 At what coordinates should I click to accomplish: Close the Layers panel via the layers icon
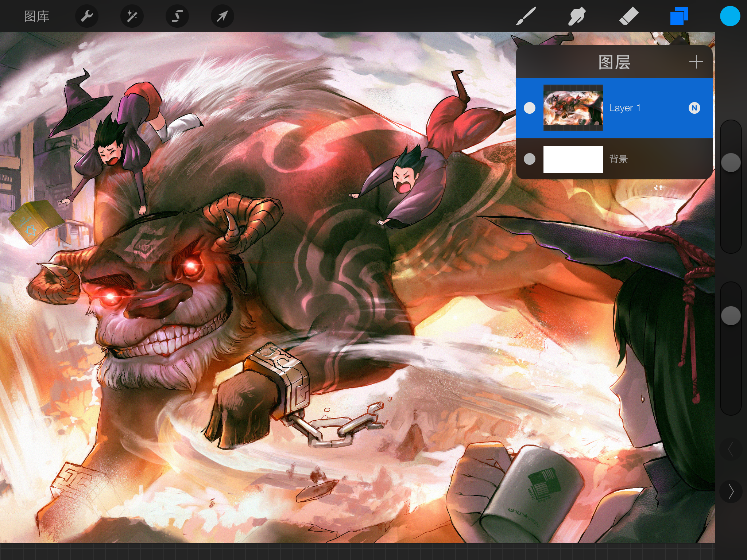click(x=679, y=16)
